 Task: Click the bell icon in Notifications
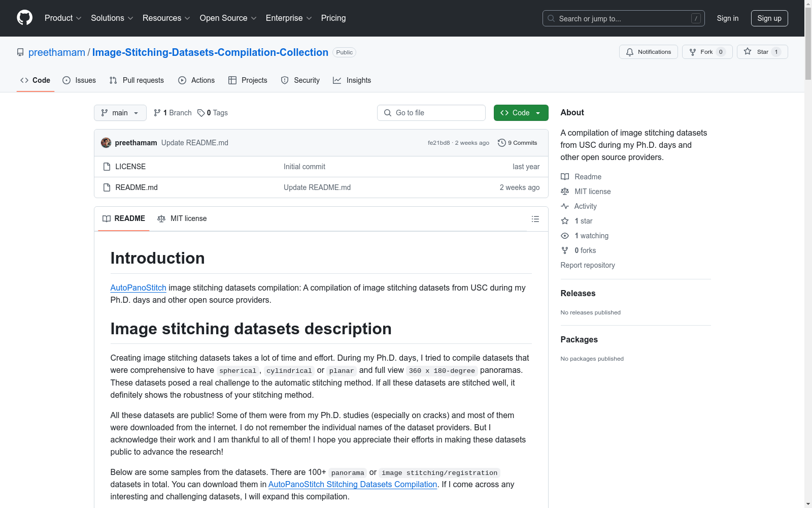click(630, 52)
